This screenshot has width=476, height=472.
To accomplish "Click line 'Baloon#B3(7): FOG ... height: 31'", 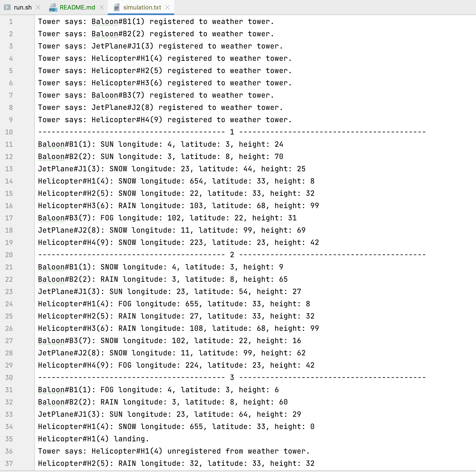I will point(167,218).
